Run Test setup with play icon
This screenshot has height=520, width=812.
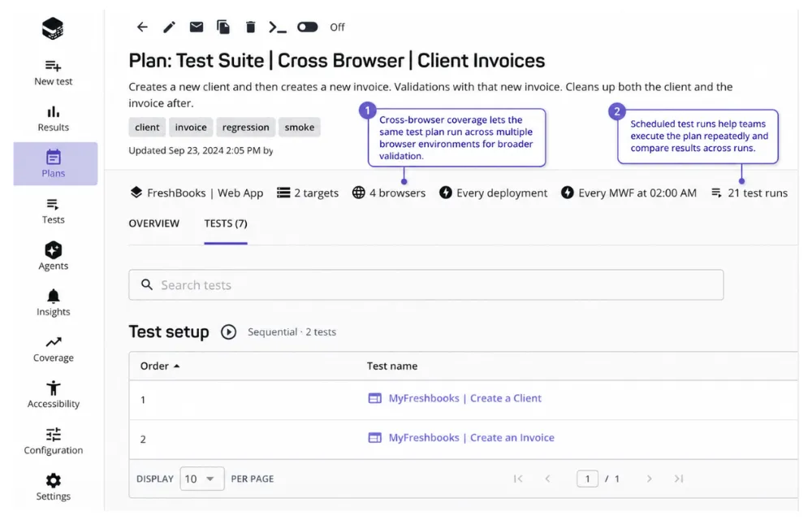pos(228,332)
